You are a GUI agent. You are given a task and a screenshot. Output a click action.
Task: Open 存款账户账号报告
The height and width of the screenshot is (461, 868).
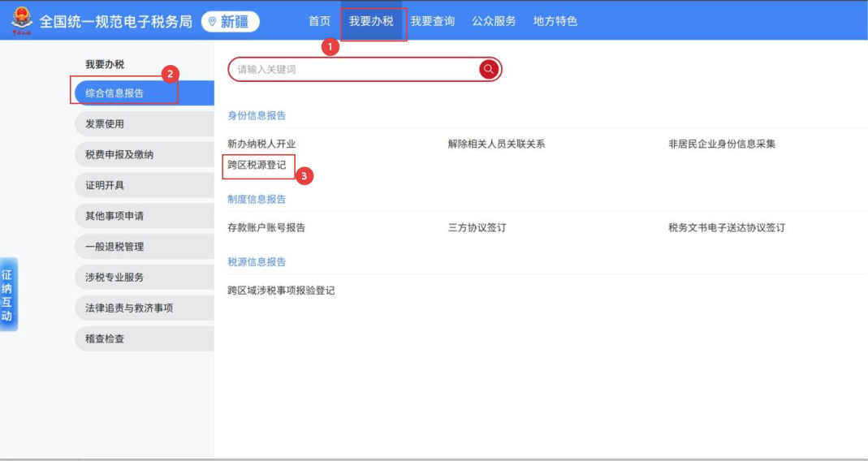[x=266, y=227]
